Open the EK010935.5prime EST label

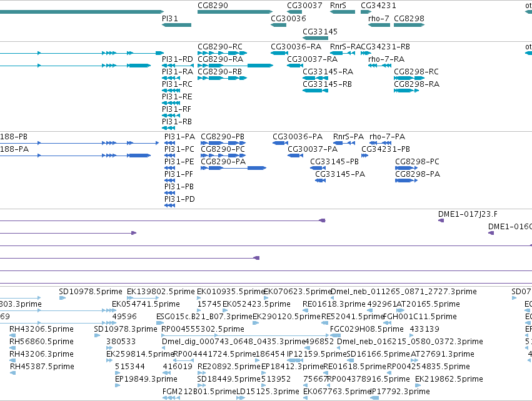coord(231,292)
